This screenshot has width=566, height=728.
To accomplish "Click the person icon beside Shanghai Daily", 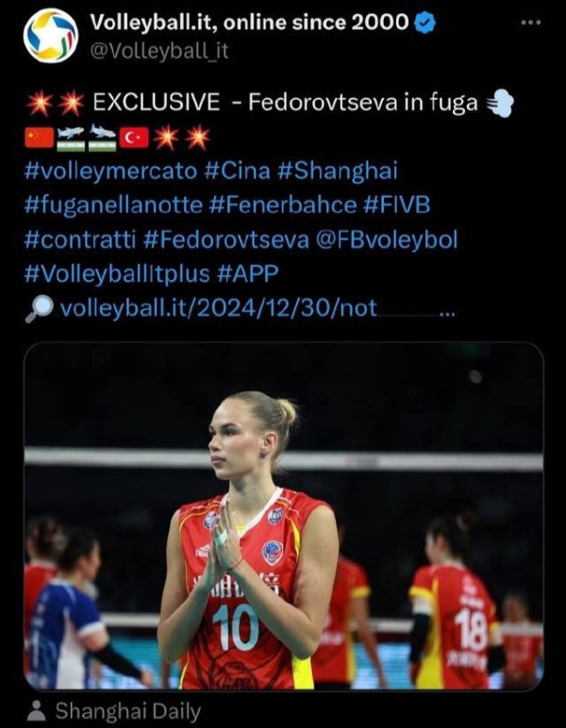I will point(37,711).
